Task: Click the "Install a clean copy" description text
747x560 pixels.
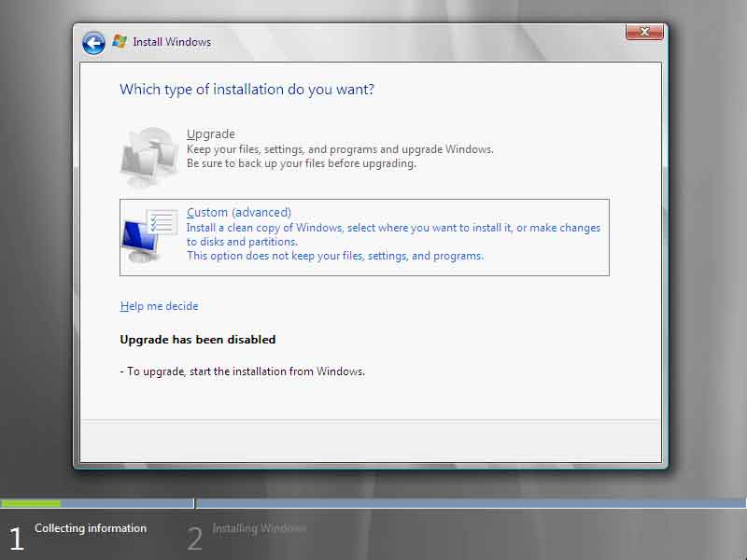Action: [393, 228]
